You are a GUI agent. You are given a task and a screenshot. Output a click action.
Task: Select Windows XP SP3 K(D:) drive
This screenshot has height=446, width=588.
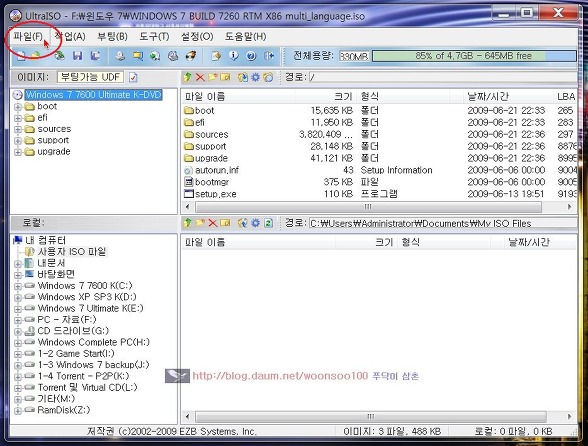click(87, 297)
